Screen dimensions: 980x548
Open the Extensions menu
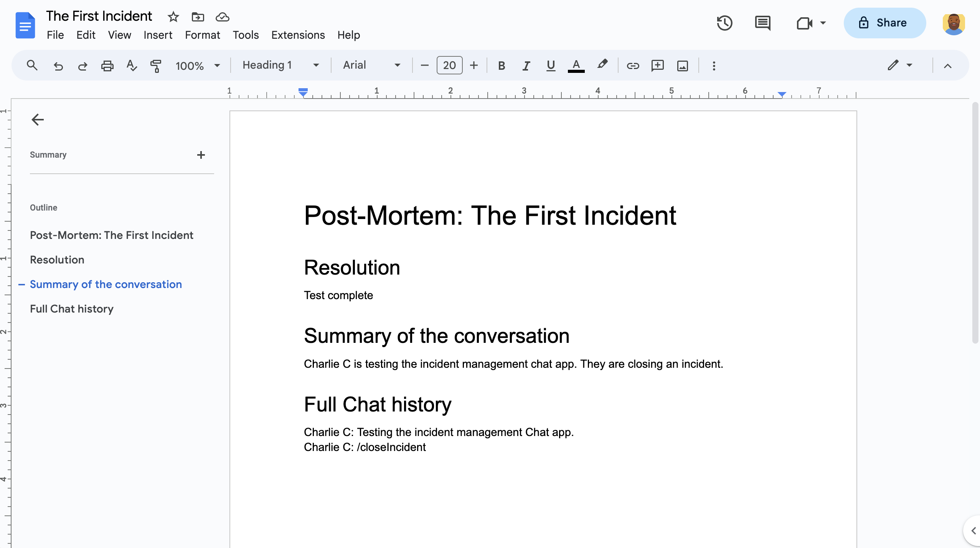pyautogui.click(x=297, y=35)
